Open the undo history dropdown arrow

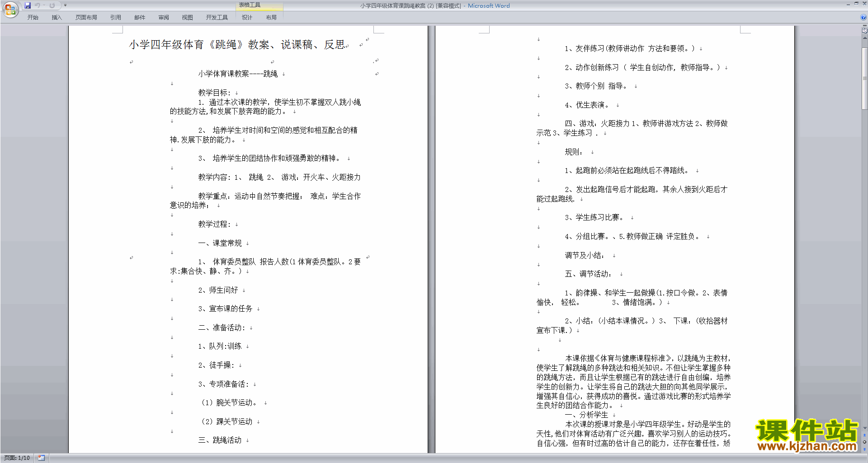pos(44,5)
